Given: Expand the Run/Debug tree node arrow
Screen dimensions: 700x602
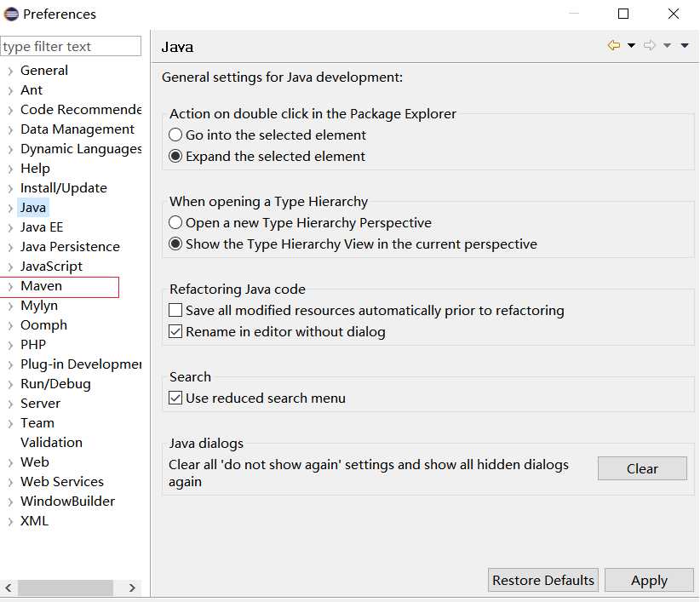Looking at the screenshot, I should [x=10, y=384].
